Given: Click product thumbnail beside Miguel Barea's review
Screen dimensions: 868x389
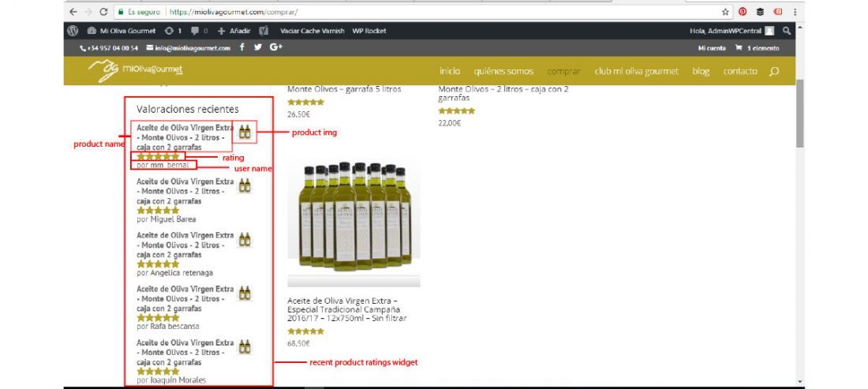Looking at the screenshot, I should pos(245,185).
